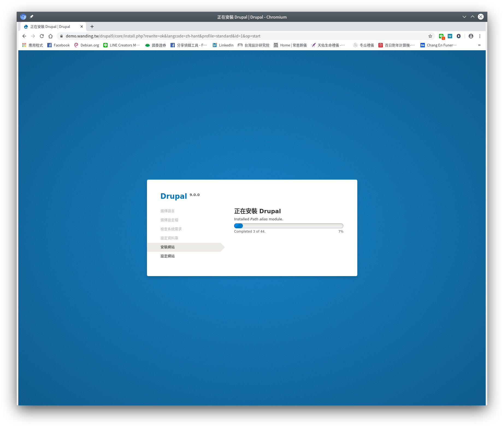Bookmark this page with star icon
504x427 pixels.
430,36
